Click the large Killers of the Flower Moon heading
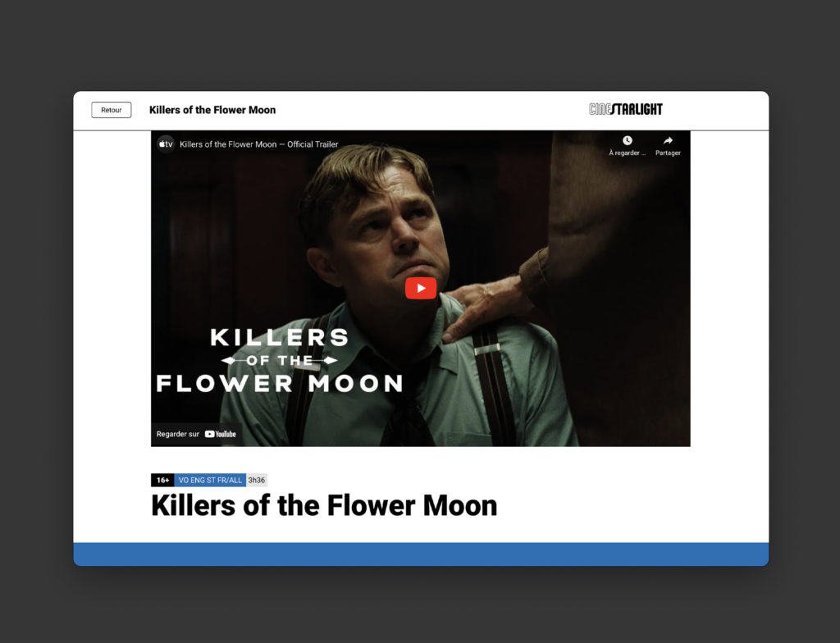 pyautogui.click(x=324, y=505)
